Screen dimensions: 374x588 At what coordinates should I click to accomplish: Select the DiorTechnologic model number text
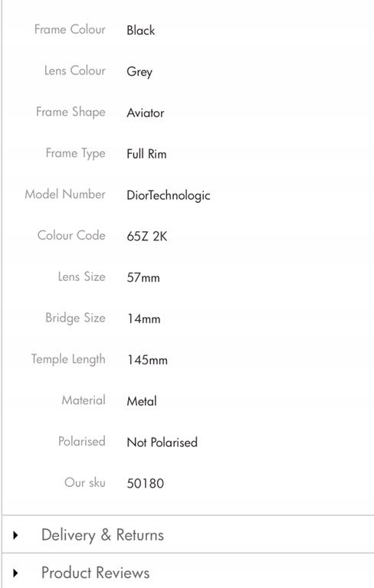[169, 195]
